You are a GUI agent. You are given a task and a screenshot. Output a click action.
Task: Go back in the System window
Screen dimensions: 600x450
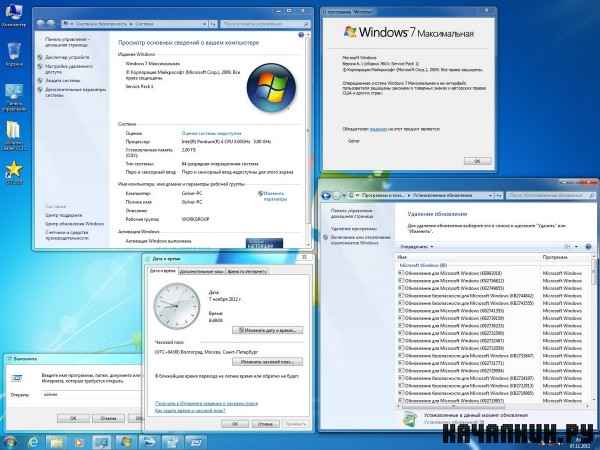tap(41, 23)
